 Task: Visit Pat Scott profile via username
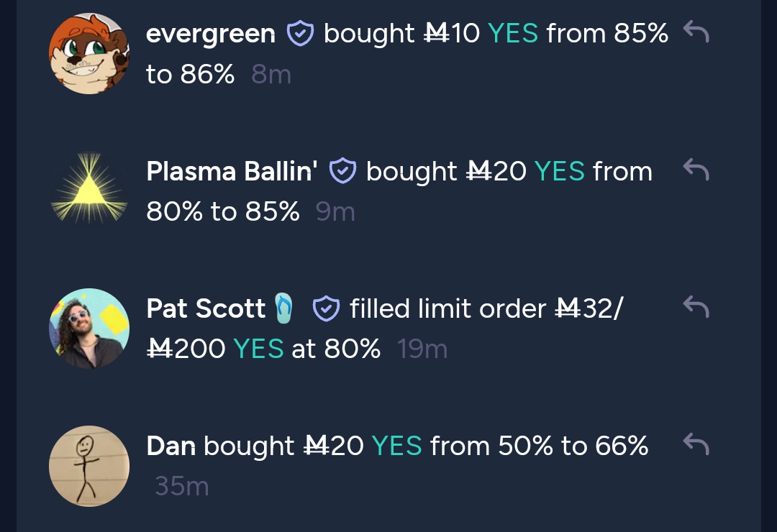coord(206,308)
